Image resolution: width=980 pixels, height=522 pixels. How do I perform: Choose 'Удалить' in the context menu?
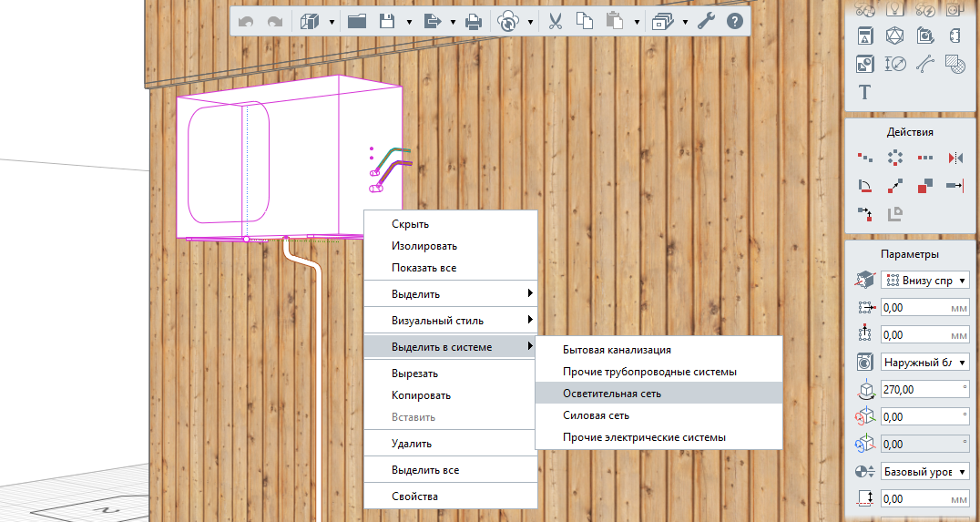[451, 444]
